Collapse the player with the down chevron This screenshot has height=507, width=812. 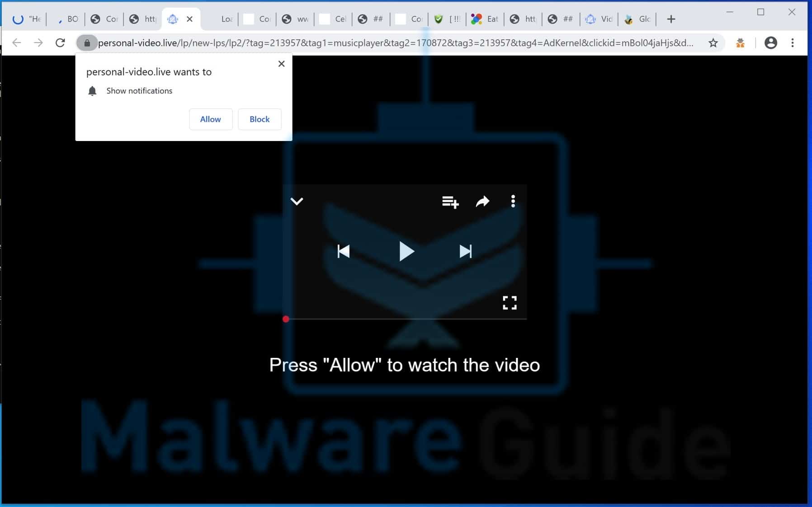click(297, 202)
